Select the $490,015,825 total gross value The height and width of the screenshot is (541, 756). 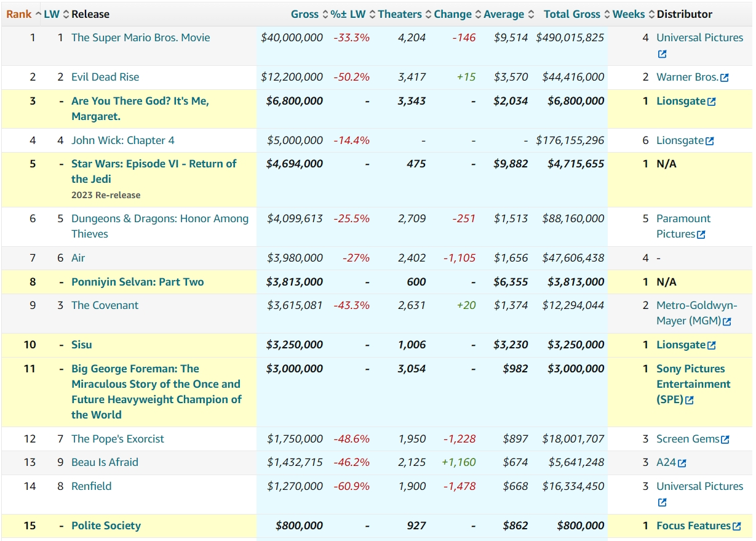pyautogui.click(x=570, y=38)
